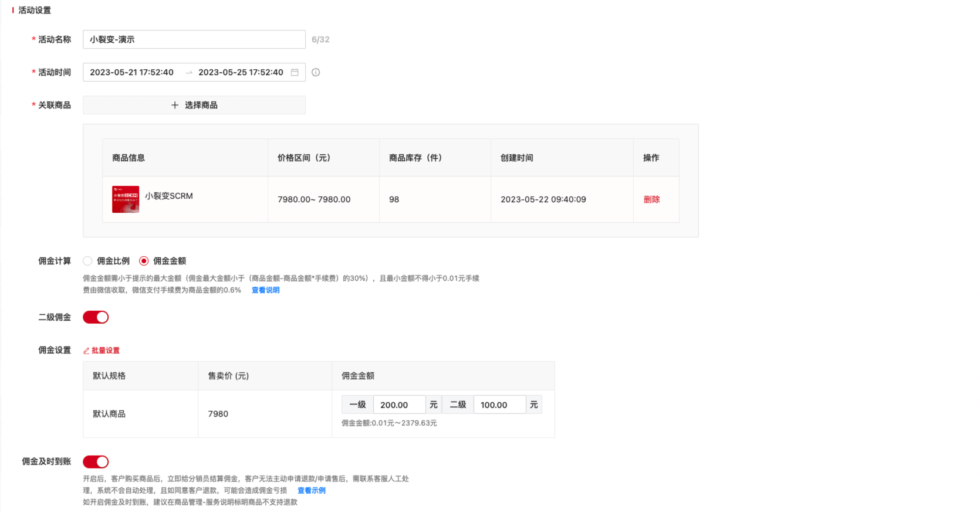Click the stock value 98

pyautogui.click(x=394, y=199)
